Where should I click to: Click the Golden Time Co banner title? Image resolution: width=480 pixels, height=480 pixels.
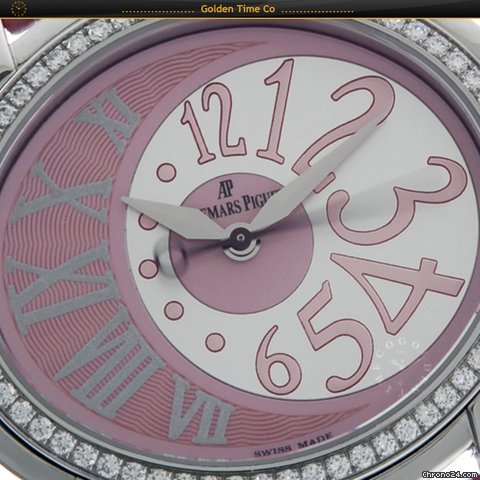(x=238, y=9)
